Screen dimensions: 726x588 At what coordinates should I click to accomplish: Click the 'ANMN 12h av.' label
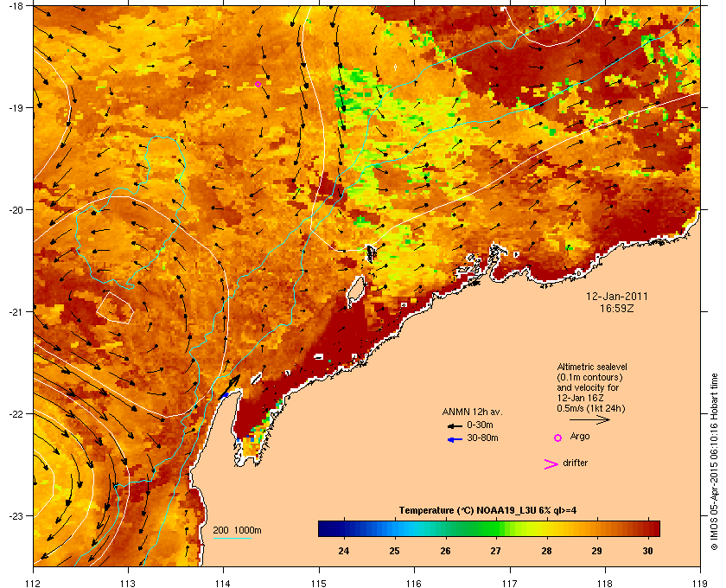point(472,412)
